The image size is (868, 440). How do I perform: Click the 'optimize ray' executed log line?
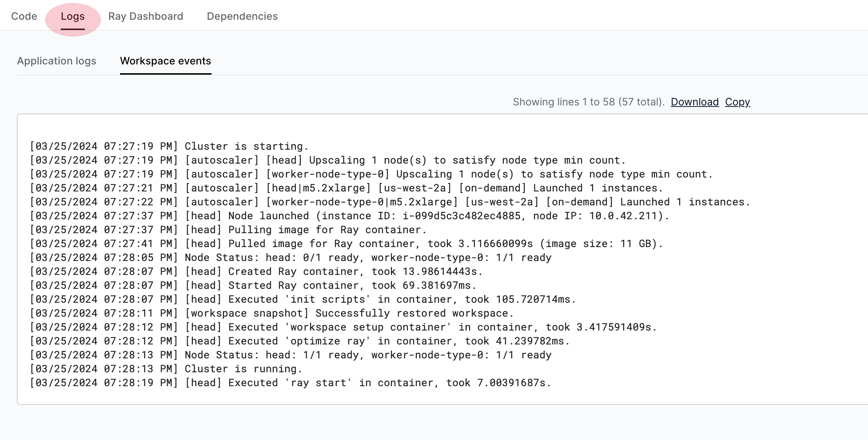pyautogui.click(x=300, y=341)
